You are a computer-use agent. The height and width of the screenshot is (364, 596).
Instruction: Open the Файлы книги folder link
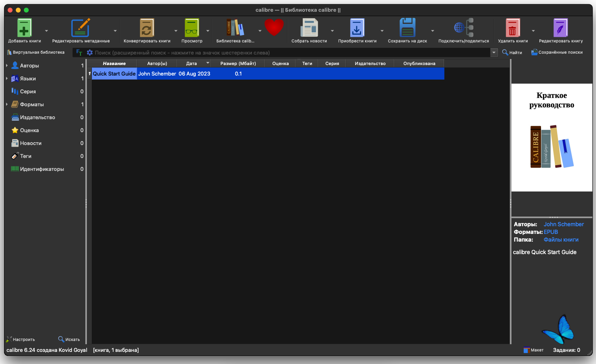[x=561, y=240]
